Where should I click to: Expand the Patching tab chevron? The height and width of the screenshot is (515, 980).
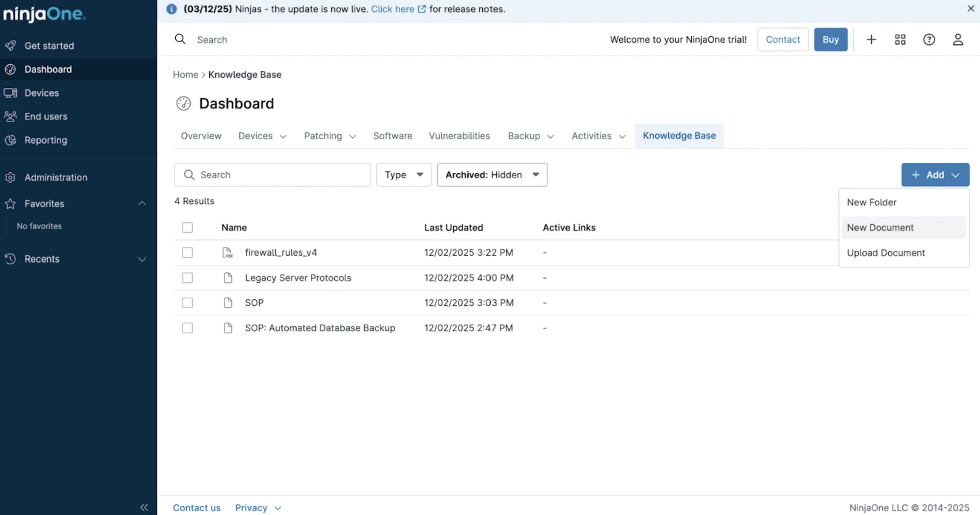coord(353,137)
